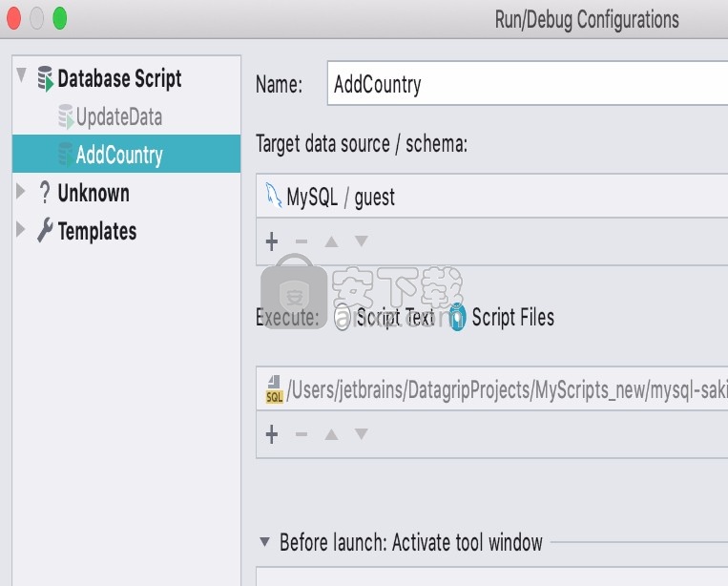Click the Target data source / schema label
This screenshot has width=728, height=586.
tap(362, 144)
